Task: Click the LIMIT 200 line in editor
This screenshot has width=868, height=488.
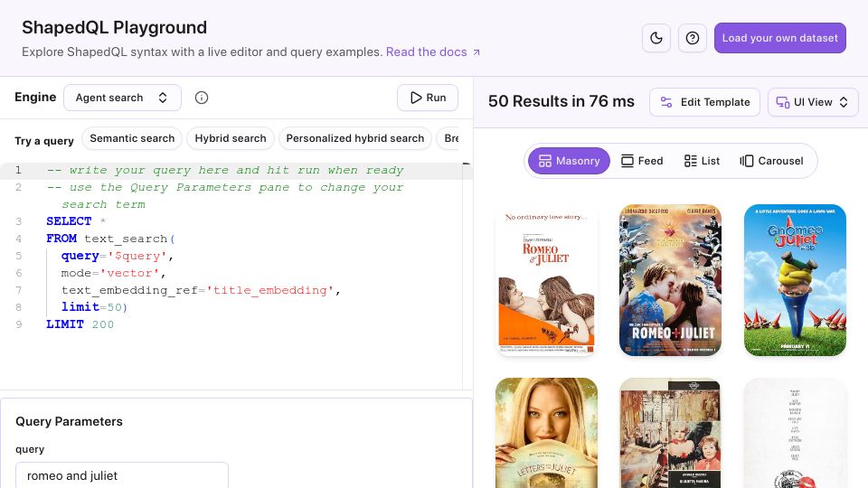Action: pyautogui.click(x=80, y=324)
